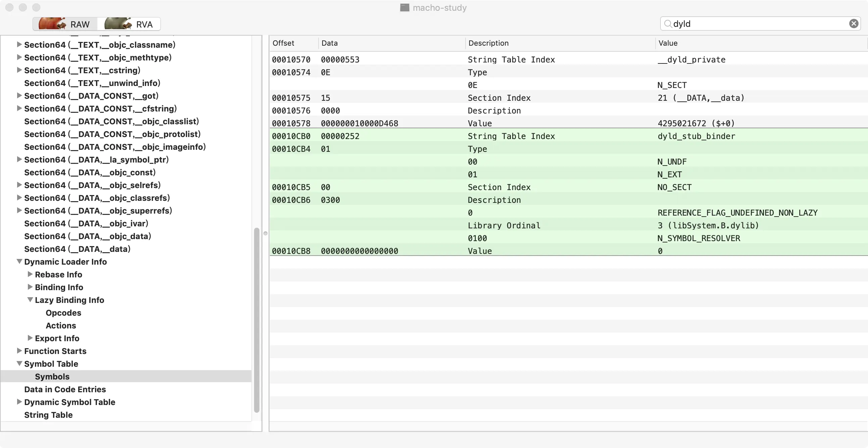Open Data in Code Entries

pos(65,389)
